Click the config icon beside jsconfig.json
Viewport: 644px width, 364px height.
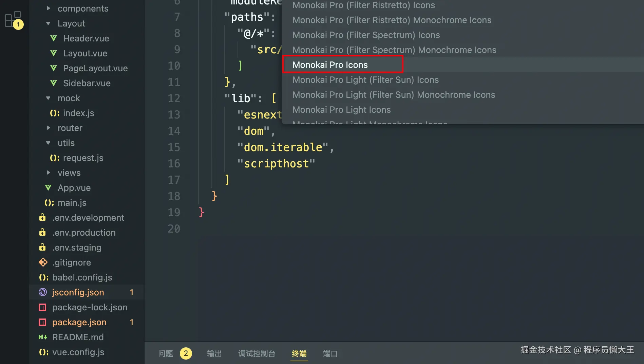tap(43, 292)
